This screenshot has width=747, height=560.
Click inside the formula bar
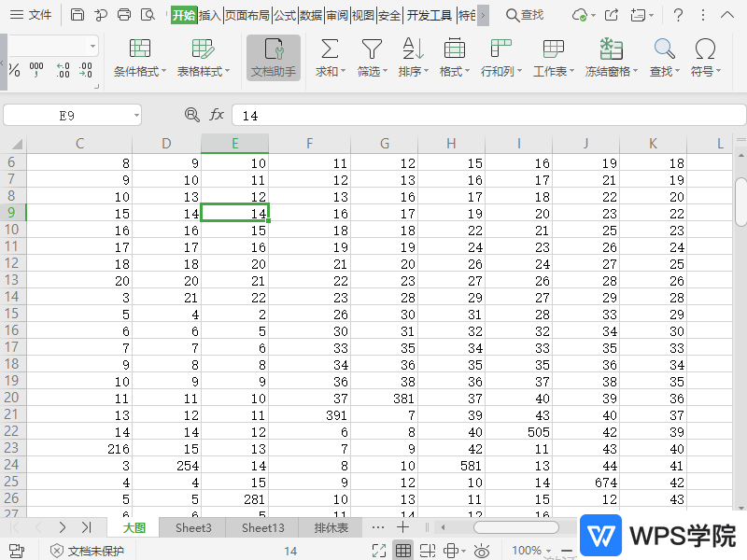click(x=373, y=114)
